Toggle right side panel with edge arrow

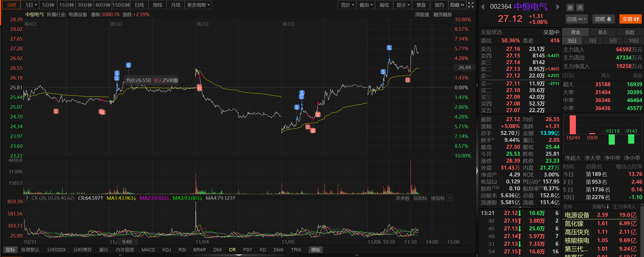click(477, 171)
